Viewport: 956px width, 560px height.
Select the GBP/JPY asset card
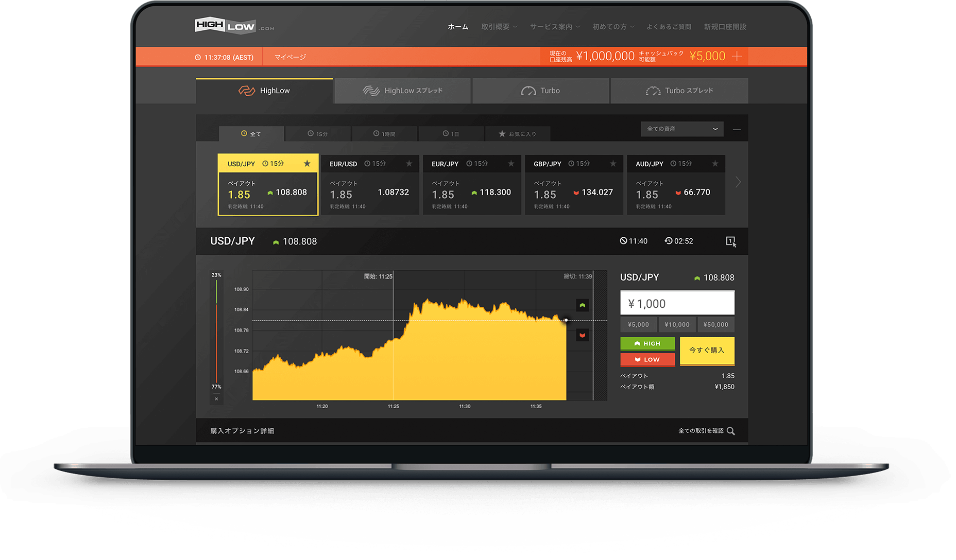pyautogui.click(x=574, y=185)
